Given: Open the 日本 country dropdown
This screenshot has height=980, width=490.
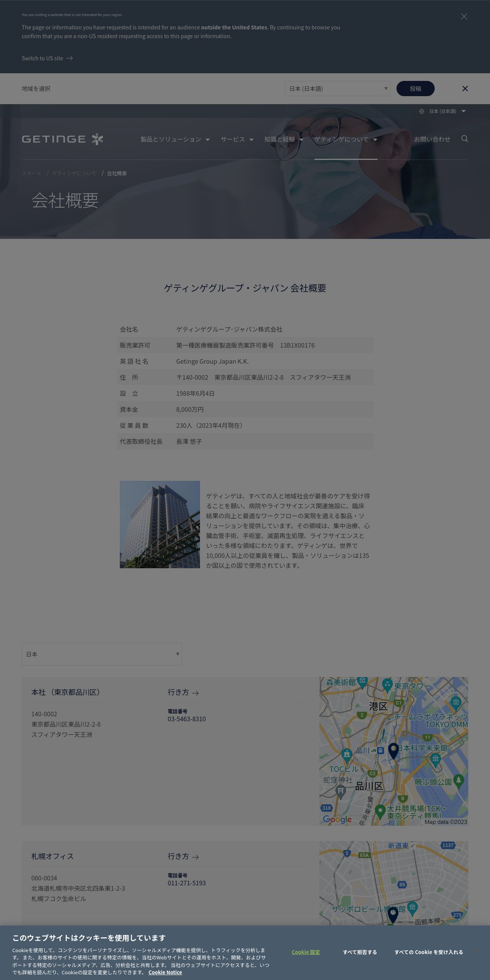Looking at the screenshot, I should click(102, 654).
